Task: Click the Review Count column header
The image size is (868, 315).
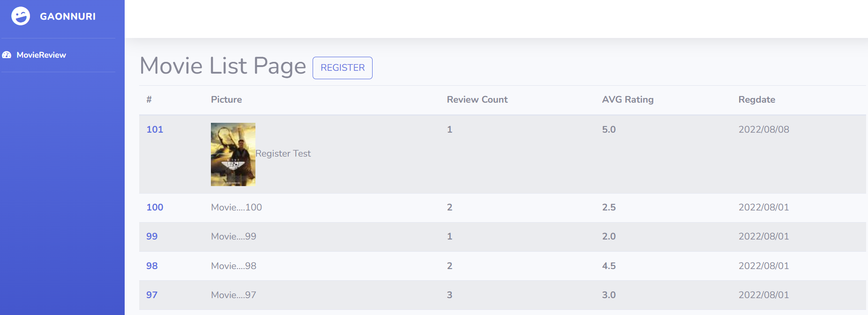Action: 477,99
